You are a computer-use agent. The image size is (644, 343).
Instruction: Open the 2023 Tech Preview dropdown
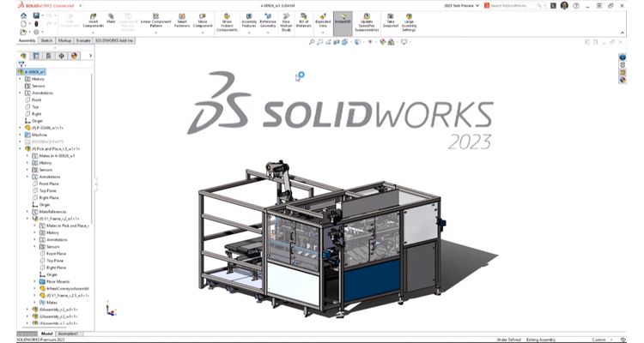coord(461,6)
